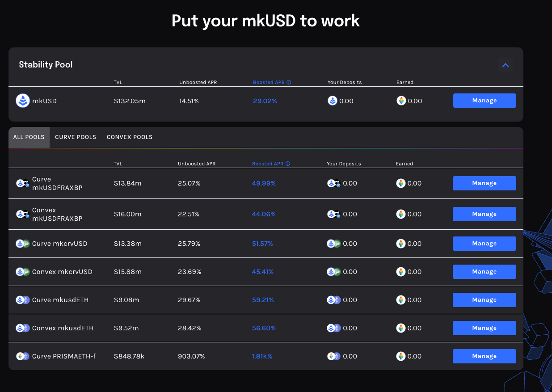Click the Convex mkcrvUSD deposits token icon

(334, 272)
